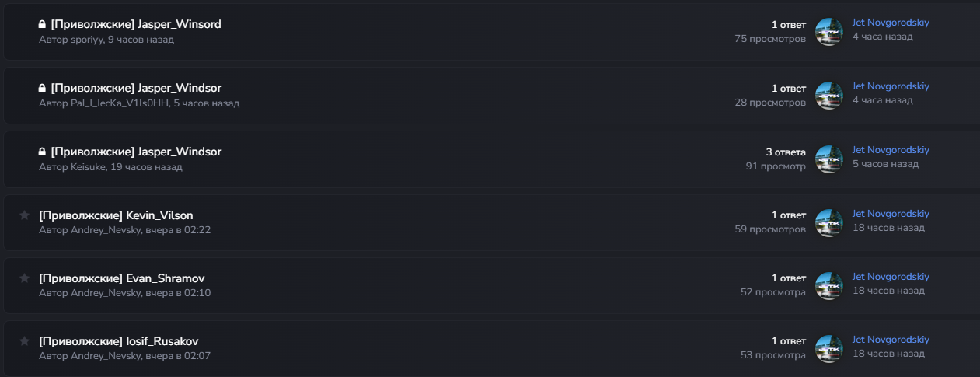Image resolution: width=980 pixels, height=377 pixels.
Task: Click the last-poster avatar in Iosif_Rusakov row
Action: pos(829,349)
